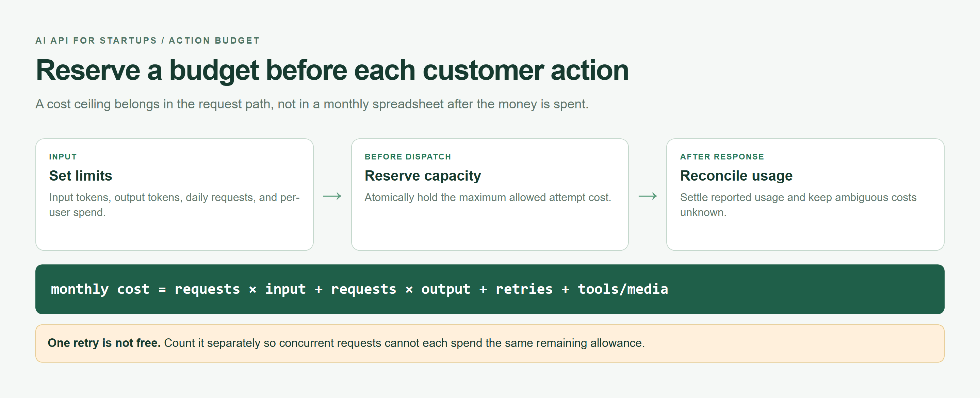Viewport: 980px width, 398px height.
Task: Click the 'Input tokens, output tokens' description
Action: pyautogui.click(x=174, y=204)
